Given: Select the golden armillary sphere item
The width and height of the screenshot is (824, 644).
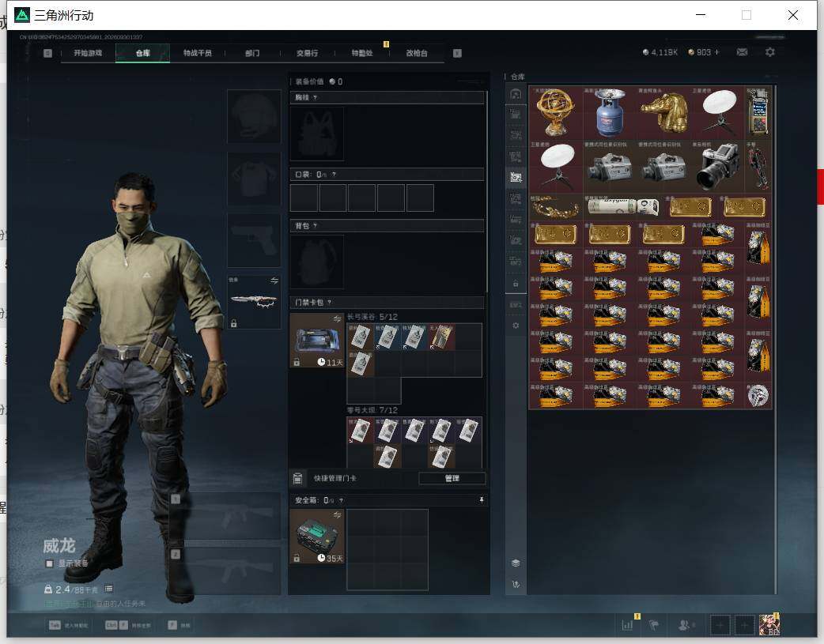Looking at the screenshot, I should (555, 112).
